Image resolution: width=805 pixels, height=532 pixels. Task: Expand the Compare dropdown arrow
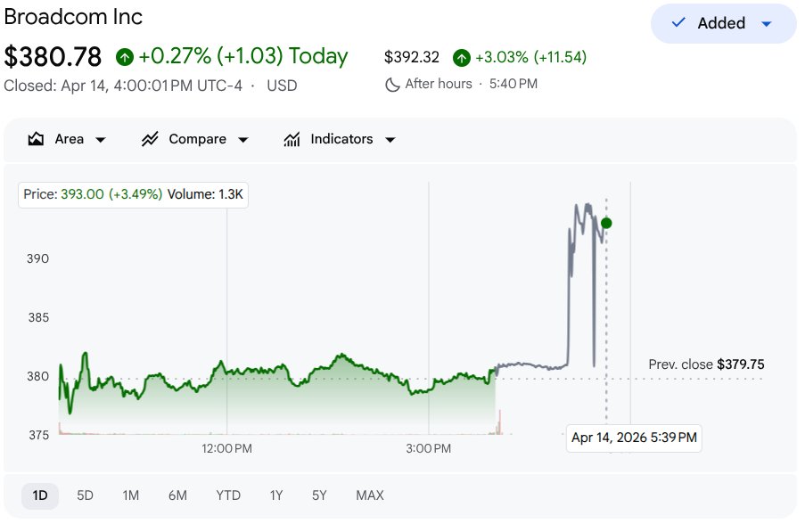pyautogui.click(x=243, y=140)
